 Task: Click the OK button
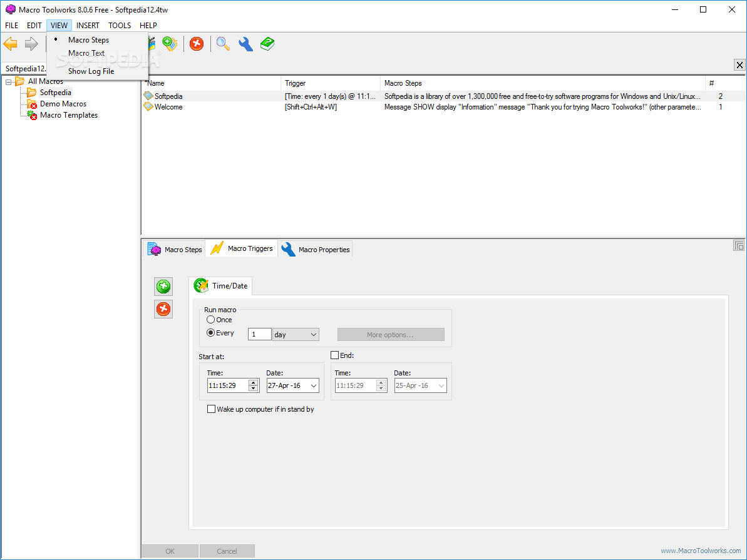point(170,551)
